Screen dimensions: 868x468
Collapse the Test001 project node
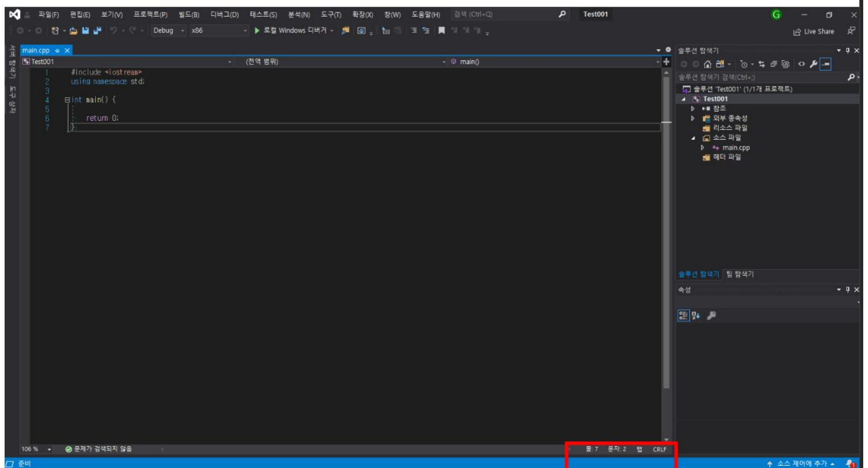(x=684, y=99)
